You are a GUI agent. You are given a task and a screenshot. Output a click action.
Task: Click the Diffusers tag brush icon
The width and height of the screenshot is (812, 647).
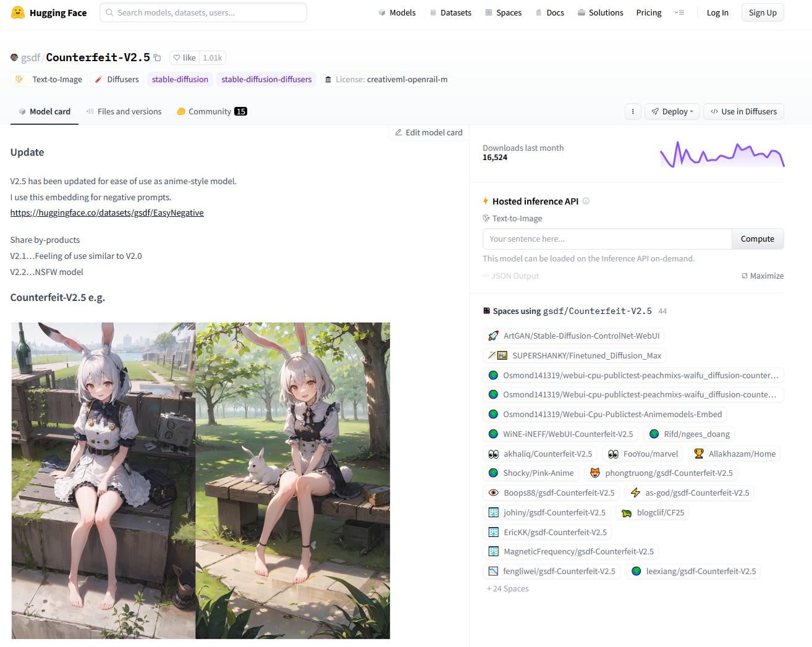click(x=98, y=79)
